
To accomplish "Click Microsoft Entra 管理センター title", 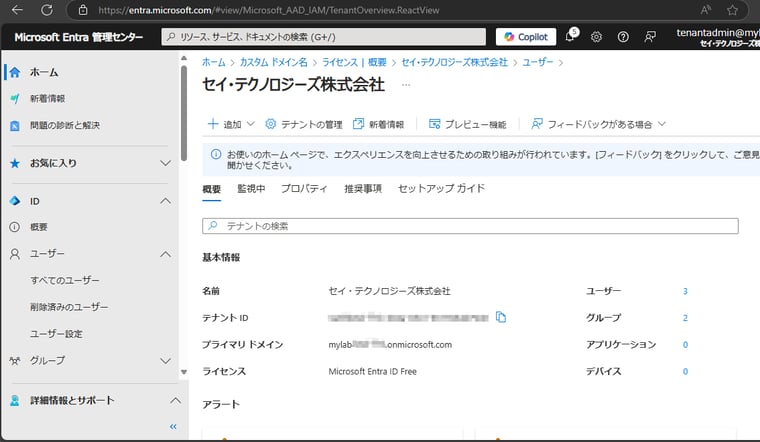I will click(x=79, y=37).
